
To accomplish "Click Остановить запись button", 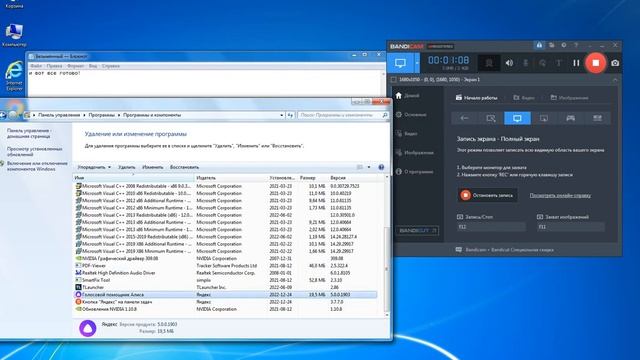I will (487, 195).
